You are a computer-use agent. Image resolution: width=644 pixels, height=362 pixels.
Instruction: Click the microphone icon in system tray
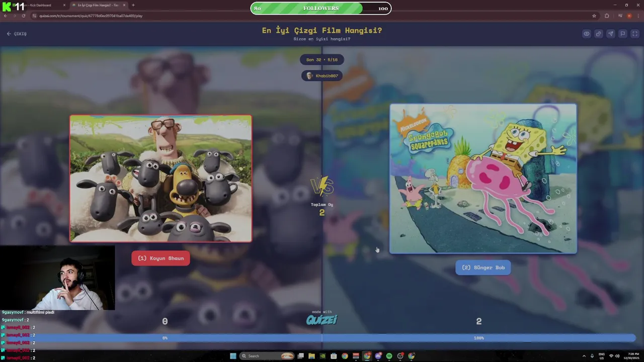pyautogui.click(x=592, y=356)
